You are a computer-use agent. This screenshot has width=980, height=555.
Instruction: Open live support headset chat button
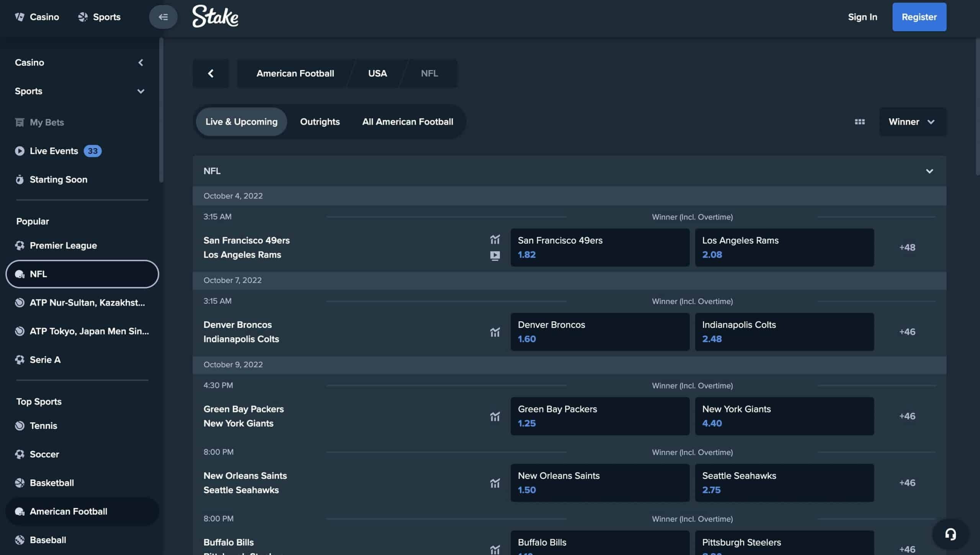pos(950,534)
